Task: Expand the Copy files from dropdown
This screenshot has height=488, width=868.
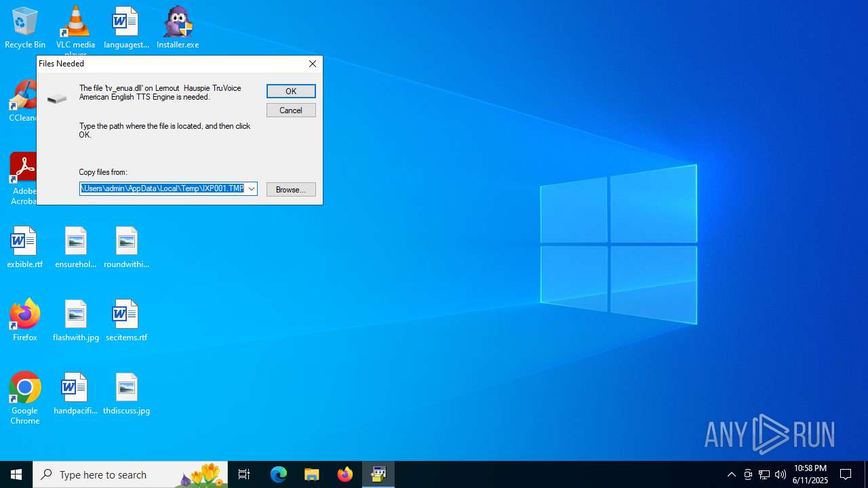Action: click(x=251, y=188)
